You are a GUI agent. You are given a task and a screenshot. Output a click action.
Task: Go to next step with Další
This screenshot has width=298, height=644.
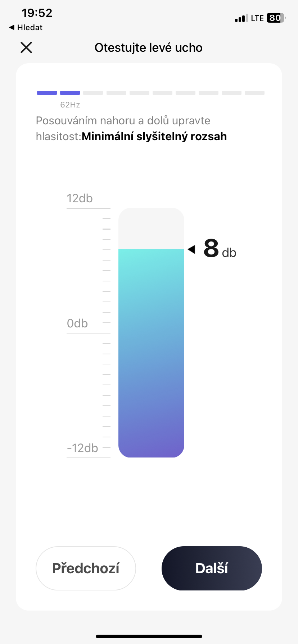212,568
